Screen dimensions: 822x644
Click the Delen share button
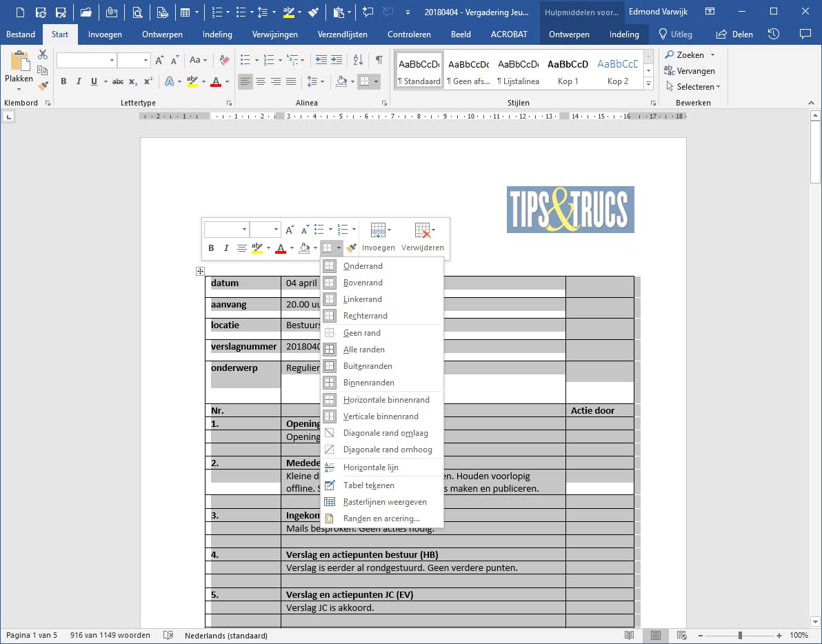[x=734, y=34]
